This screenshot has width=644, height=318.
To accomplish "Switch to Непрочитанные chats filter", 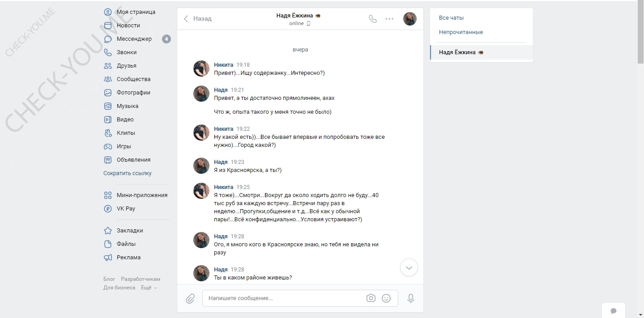I will [461, 32].
